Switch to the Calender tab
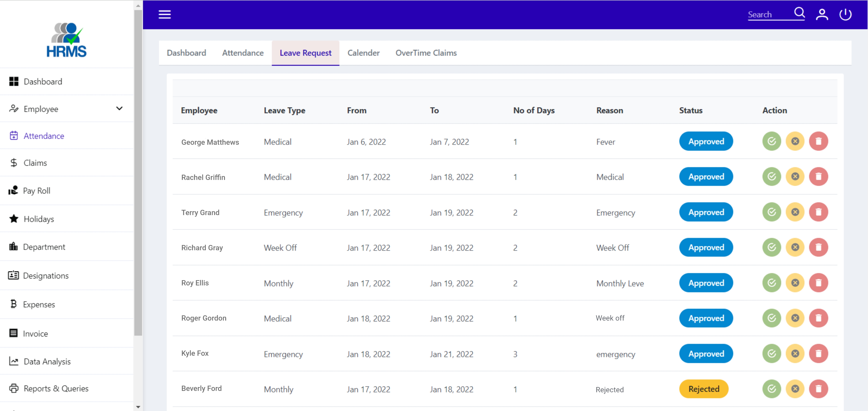The width and height of the screenshot is (868, 411). 363,53
